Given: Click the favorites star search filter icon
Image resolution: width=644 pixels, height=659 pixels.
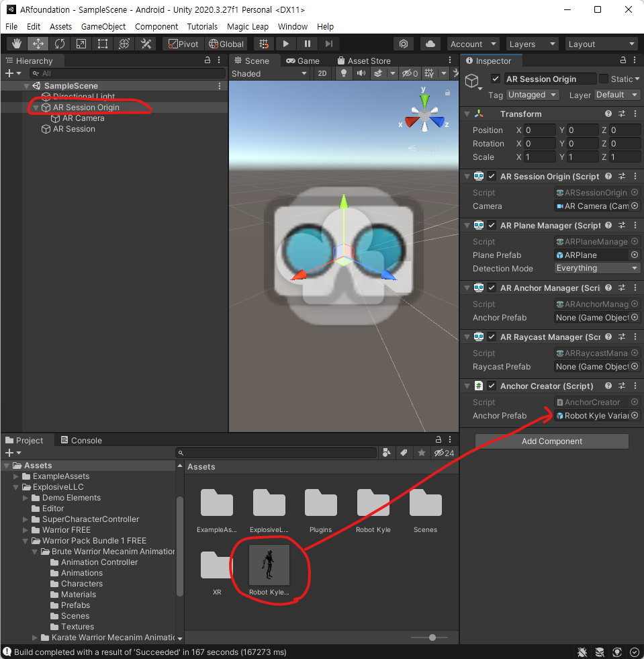Looking at the screenshot, I should pyautogui.click(x=421, y=453).
